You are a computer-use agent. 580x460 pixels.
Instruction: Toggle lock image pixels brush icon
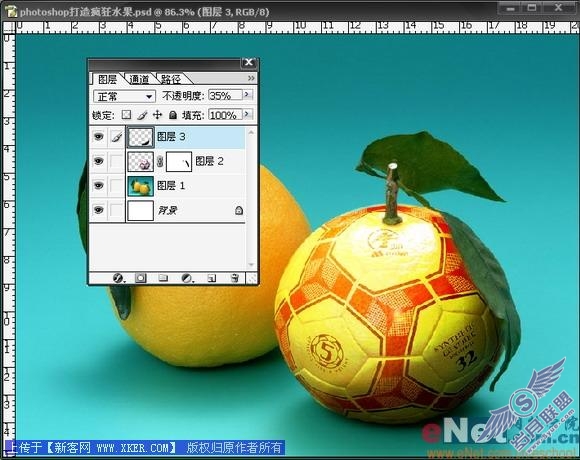pyautogui.click(x=142, y=115)
